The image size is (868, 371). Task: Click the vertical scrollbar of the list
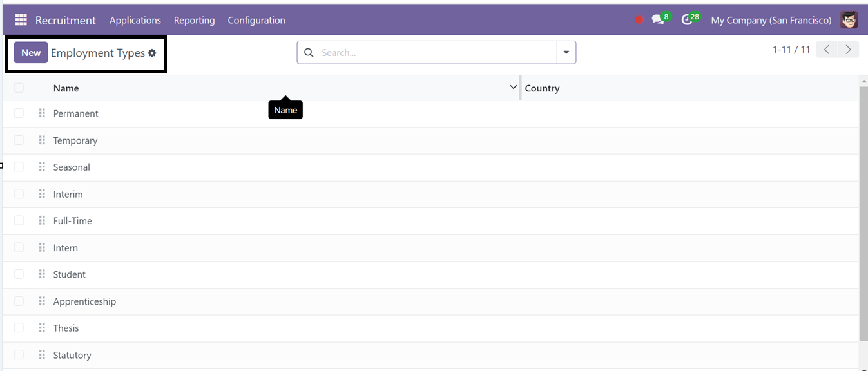tap(863, 213)
